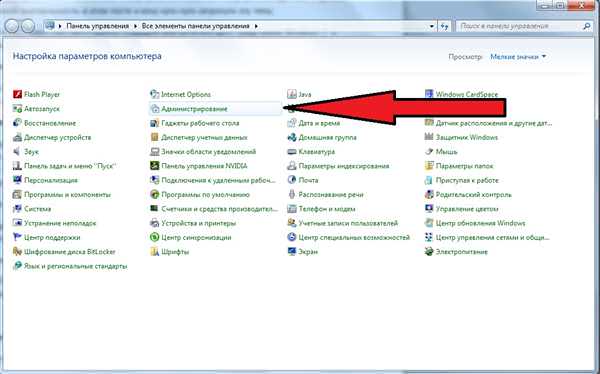Go to Панель управления breadcrumb
Viewport: 600px width, 374px height.
pyautogui.click(x=98, y=26)
